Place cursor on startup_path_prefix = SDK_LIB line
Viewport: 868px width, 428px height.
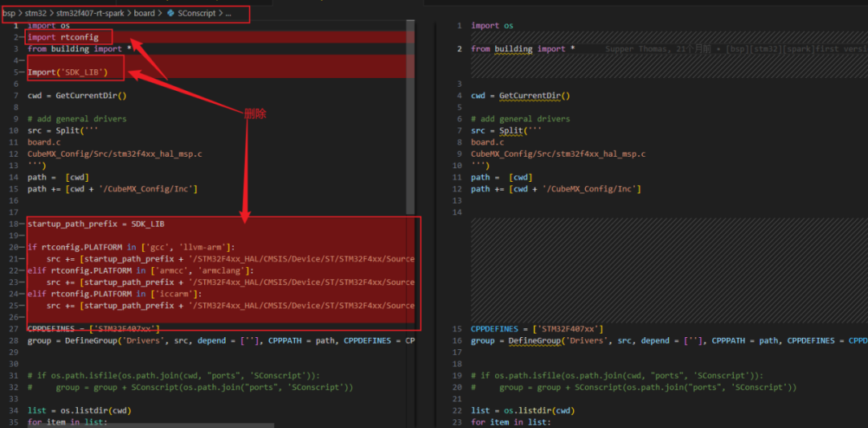pos(96,224)
